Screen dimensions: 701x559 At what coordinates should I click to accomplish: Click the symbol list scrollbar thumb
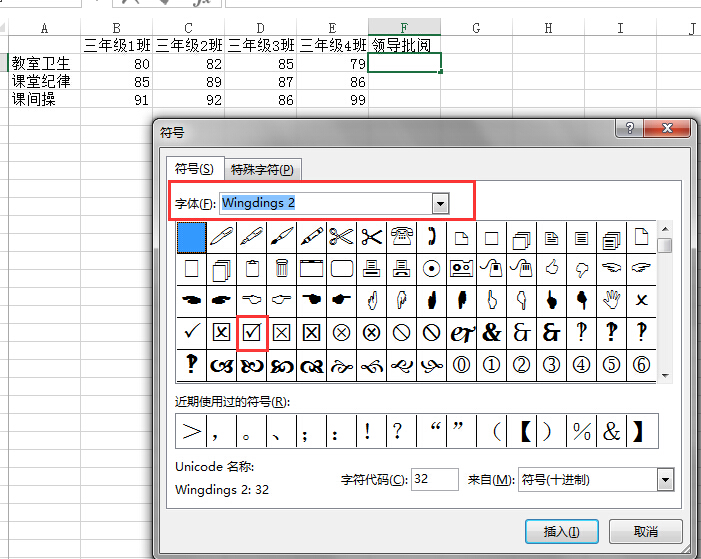click(x=665, y=245)
